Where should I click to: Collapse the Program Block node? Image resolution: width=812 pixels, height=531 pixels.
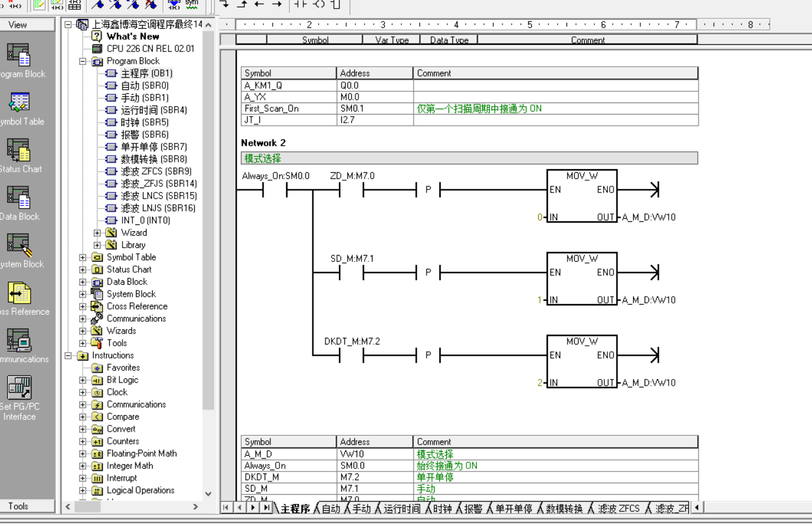[x=83, y=61]
